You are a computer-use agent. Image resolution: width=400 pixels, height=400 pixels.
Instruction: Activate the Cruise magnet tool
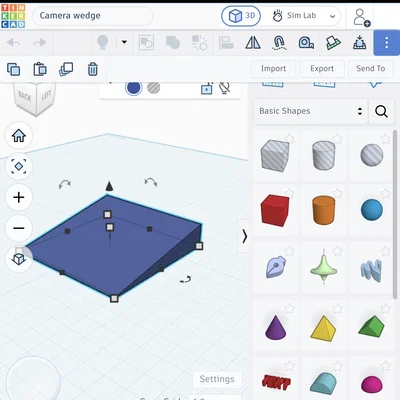(x=279, y=43)
